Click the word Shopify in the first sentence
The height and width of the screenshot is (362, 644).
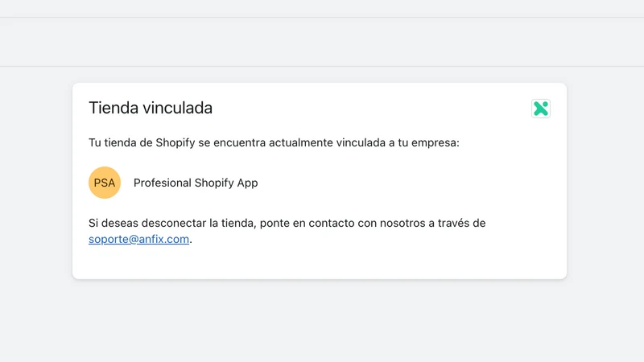pos(175,142)
